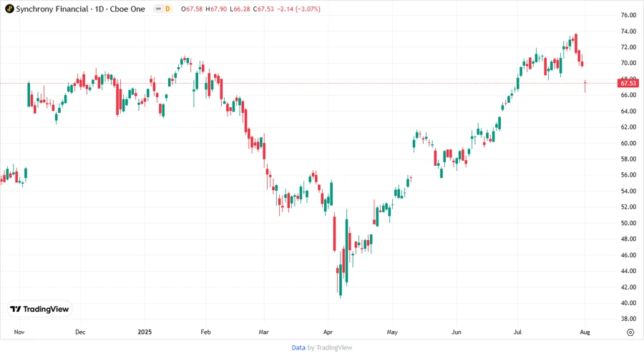The image size is (644, 356).
Task: Click the Synchrony Financial · 1D · Cboe One title
Action: point(80,9)
